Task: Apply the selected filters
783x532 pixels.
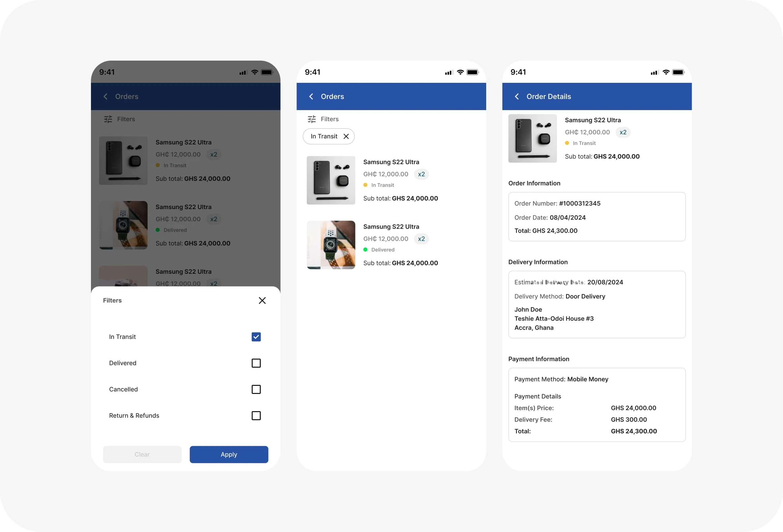Action: click(x=229, y=454)
